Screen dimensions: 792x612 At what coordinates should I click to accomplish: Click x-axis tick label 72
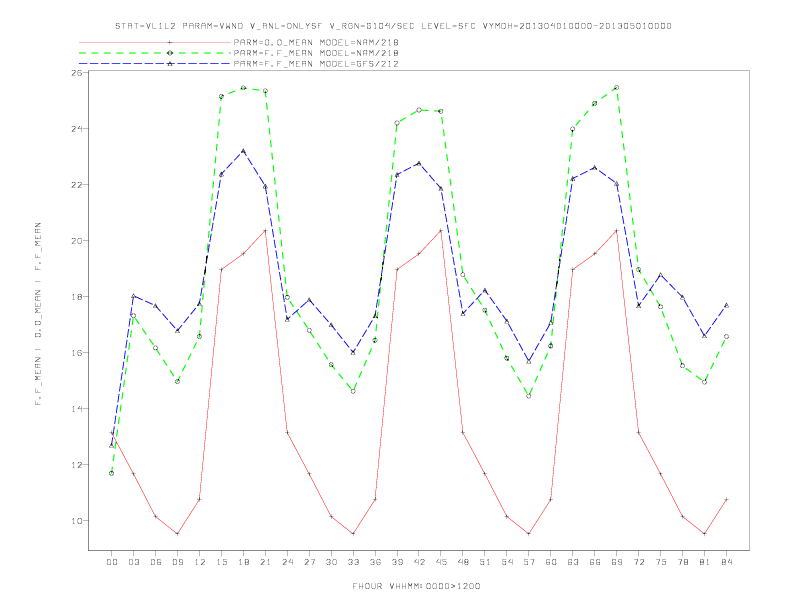click(639, 562)
